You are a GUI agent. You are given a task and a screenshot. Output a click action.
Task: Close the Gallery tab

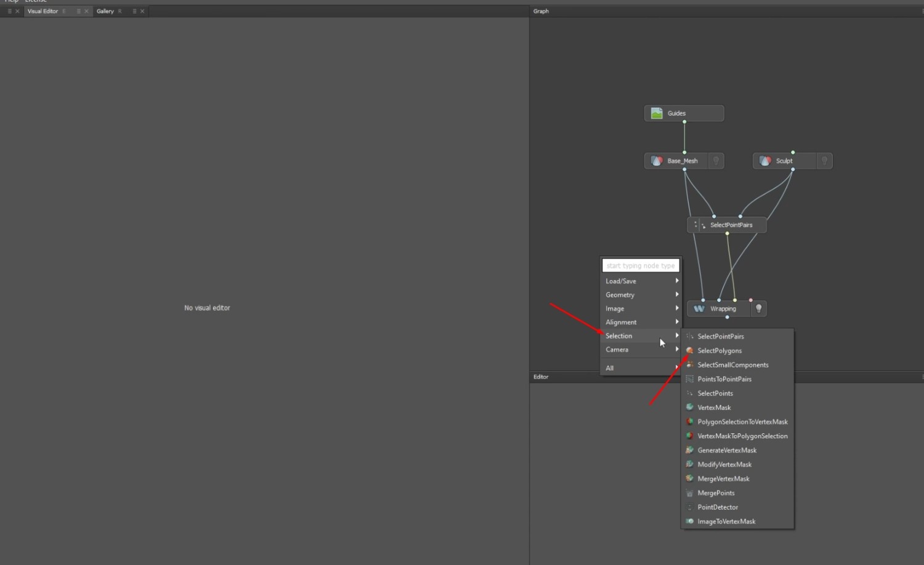(142, 11)
